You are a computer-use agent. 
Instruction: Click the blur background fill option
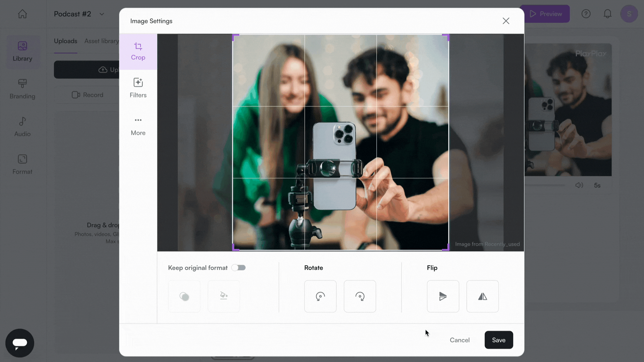tap(184, 296)
